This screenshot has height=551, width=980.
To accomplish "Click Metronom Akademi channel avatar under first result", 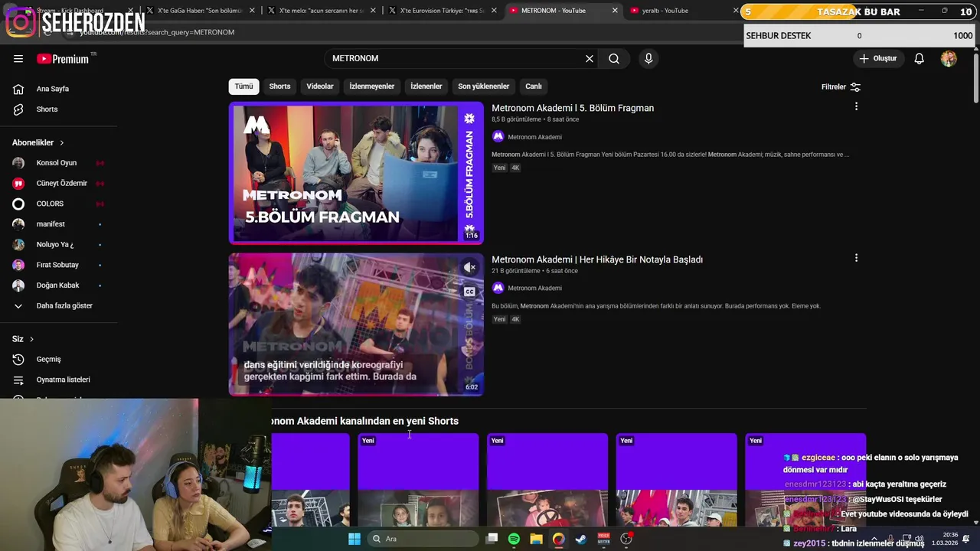I will click(x=498, y=136).
